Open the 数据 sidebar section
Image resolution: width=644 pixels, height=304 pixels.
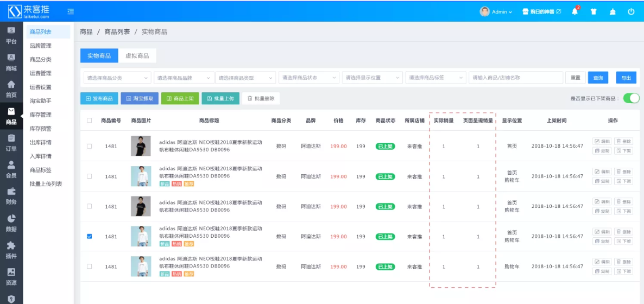[11, 224]
